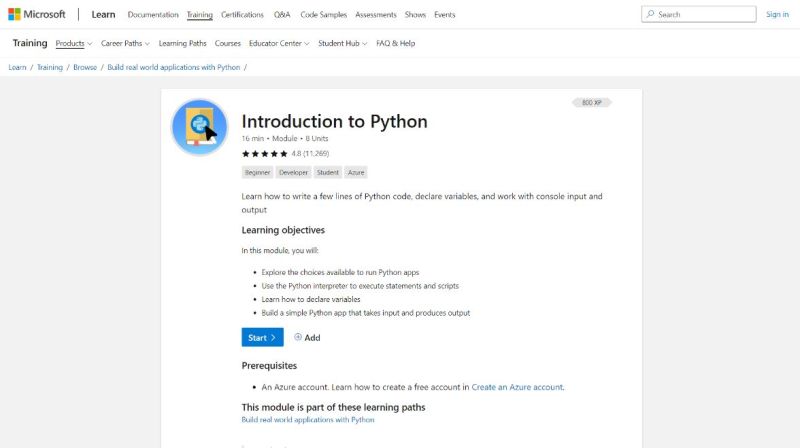The width and height of the screenshot is (800, 448).
Task: Click the Introduction to Python module badge
Action: tap(199, 127)
